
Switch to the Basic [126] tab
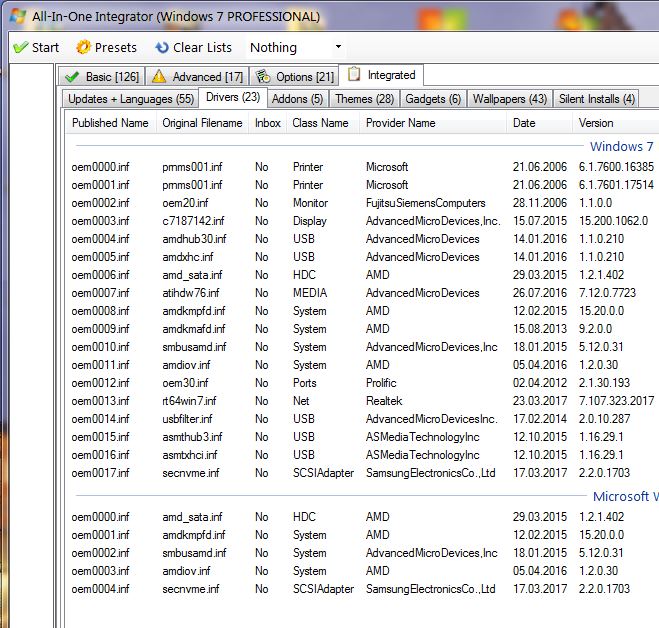click(102, 77)
